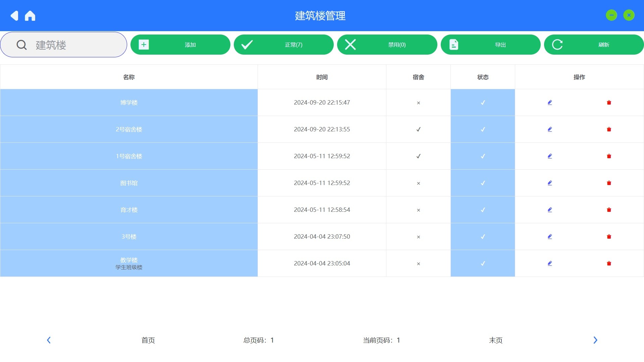Toggle dormitory checkmark for 1号宿舍楼

[x=418, y=156]
